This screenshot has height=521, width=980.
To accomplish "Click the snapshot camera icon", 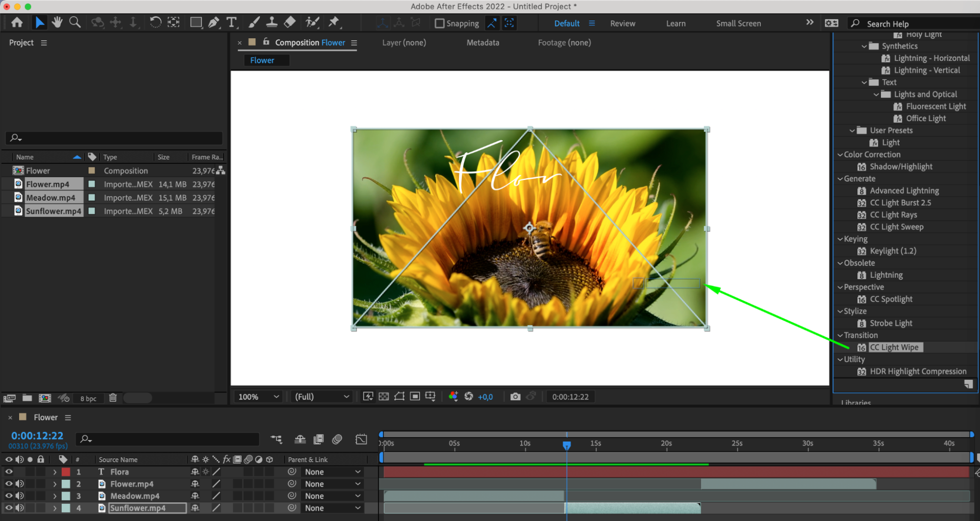I will pyautogui.click(x=515, y=396).
